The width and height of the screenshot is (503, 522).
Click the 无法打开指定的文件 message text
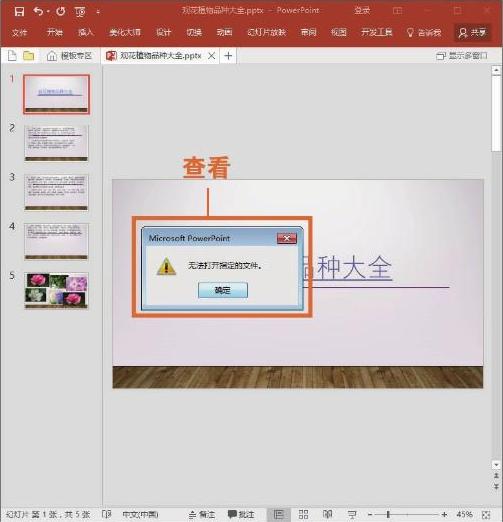pos(225,266)
